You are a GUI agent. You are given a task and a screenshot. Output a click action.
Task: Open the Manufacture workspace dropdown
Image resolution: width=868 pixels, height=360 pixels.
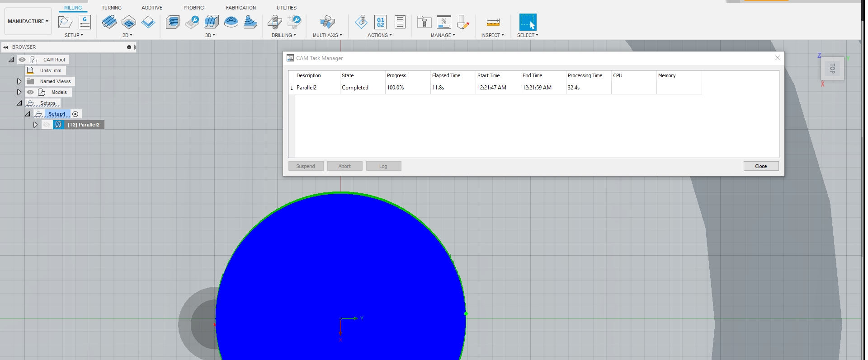(28, 21)
